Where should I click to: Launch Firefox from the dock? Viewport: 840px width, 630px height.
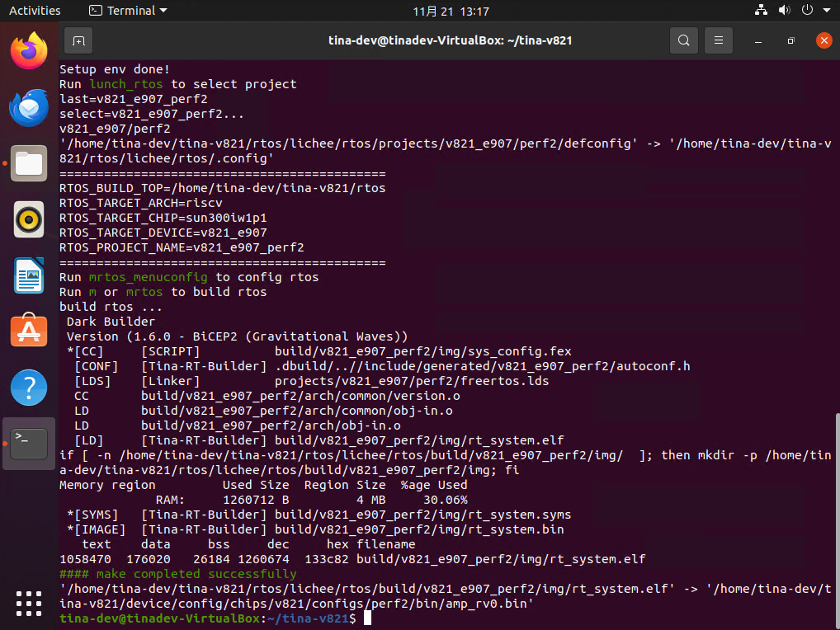tap(29, 51)
